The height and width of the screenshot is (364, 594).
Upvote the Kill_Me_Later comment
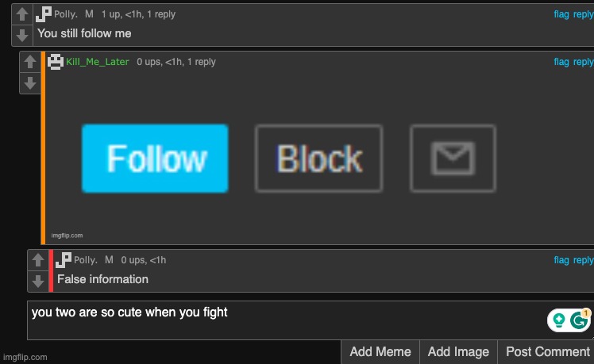pyautogui.click(x=30, y=62)
